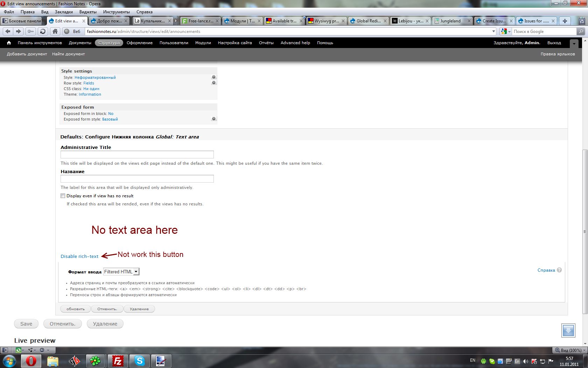The width and height of the screenshot is (588, 368).
Task: Open Style settings configuration gear
Action: coord(213,76)
